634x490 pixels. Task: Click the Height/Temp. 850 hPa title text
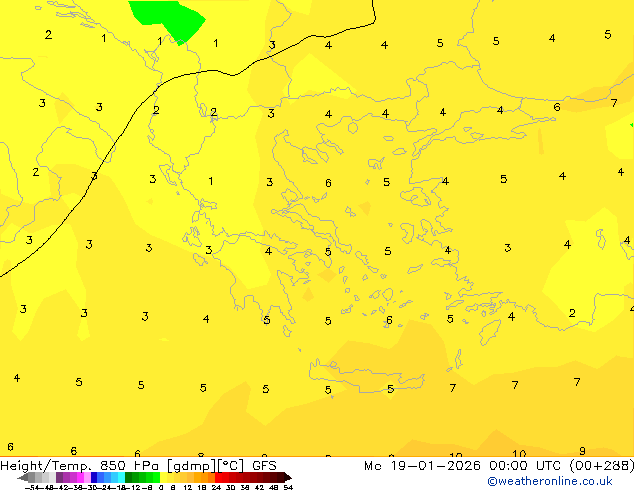(x=80, y=466)
